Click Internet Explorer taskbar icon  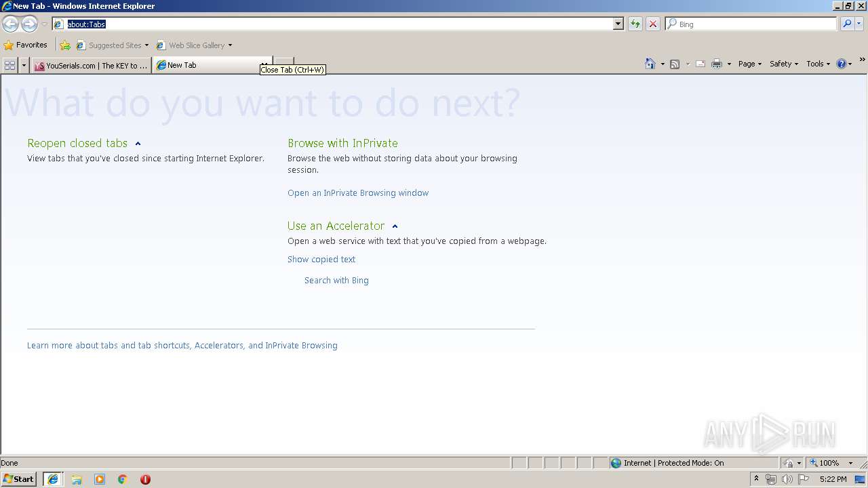tap(52, 479)
